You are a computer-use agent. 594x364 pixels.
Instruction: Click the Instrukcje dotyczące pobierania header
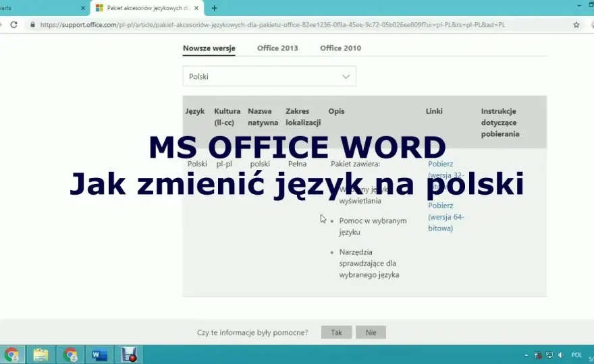500,123
